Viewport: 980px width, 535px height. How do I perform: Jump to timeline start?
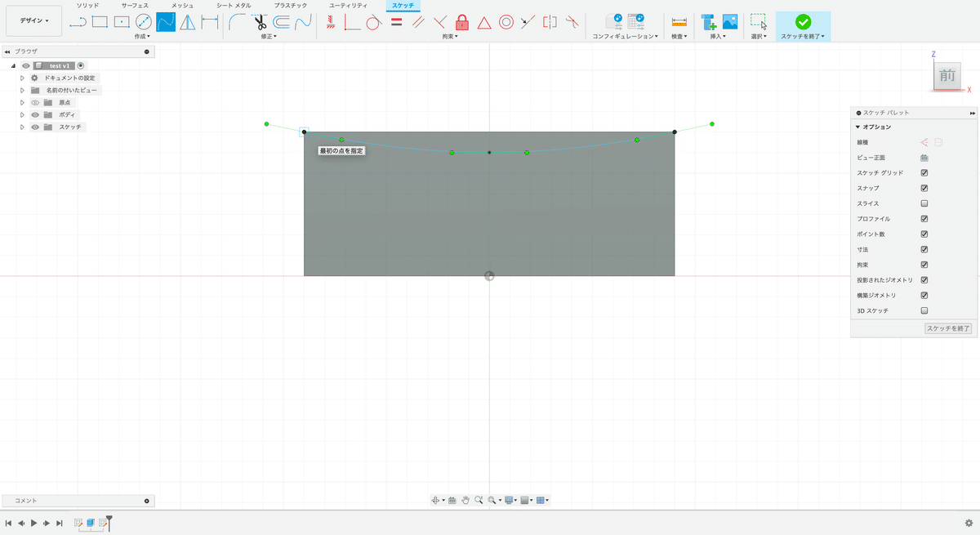point(8,523)
